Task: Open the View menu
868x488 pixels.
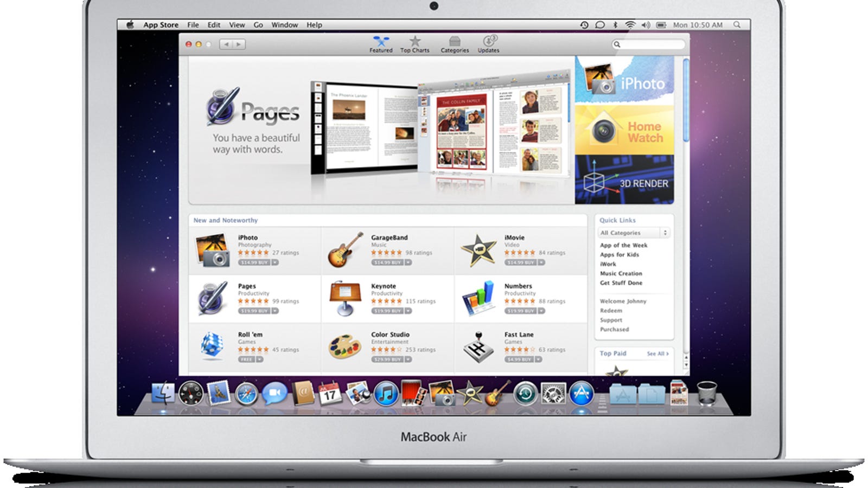Action: (x=237, y=24)
